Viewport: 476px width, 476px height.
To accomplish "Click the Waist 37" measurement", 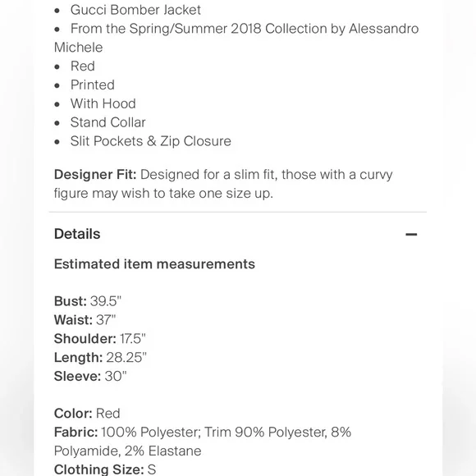I will point(85,320).
